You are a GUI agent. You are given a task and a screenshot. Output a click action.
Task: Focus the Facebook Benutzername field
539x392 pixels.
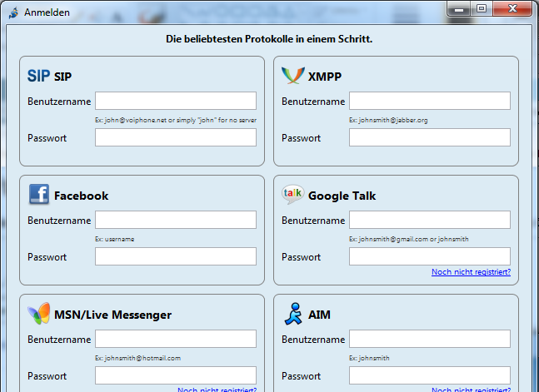click(176, 220)
